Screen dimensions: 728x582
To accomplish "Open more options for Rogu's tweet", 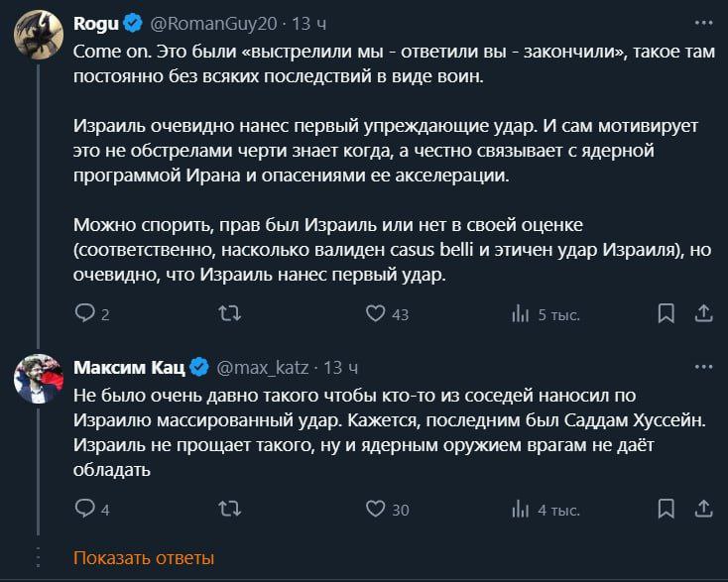I will click(703, 22).
